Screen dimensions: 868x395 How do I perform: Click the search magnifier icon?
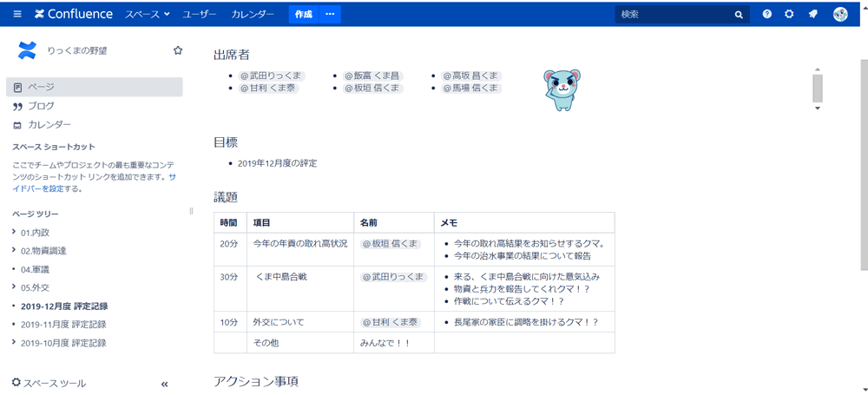(x=739, y=15)
